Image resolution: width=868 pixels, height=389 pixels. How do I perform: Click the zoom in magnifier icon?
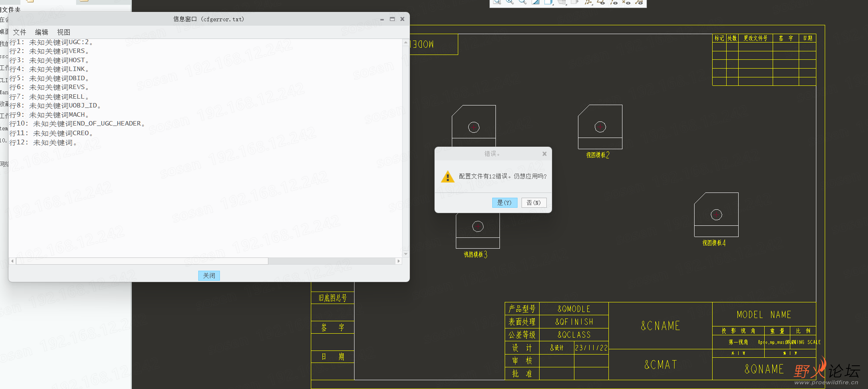pos(510,2)
